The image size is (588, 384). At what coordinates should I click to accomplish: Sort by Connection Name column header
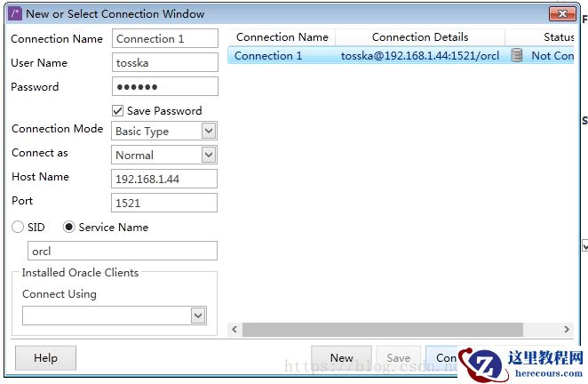pos(282,37)
